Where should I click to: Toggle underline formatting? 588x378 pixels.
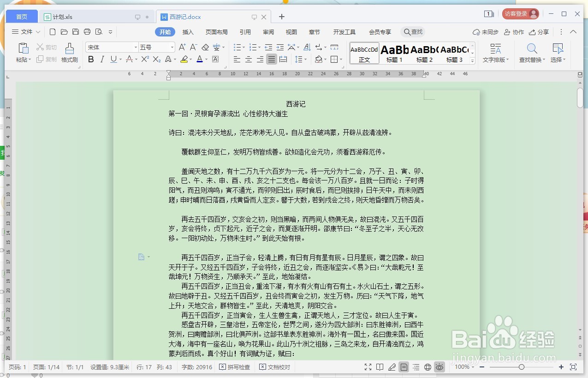point(113,59)
